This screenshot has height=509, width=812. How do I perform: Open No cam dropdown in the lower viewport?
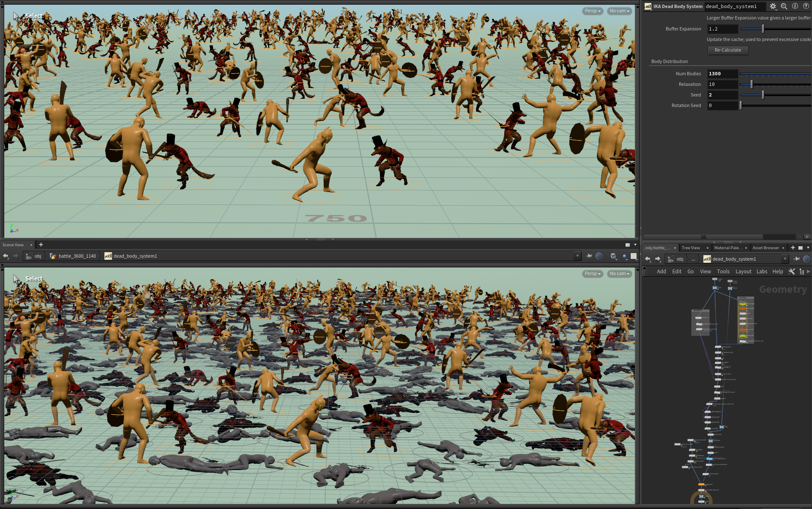pyautogui.click(x=619, y=274)
